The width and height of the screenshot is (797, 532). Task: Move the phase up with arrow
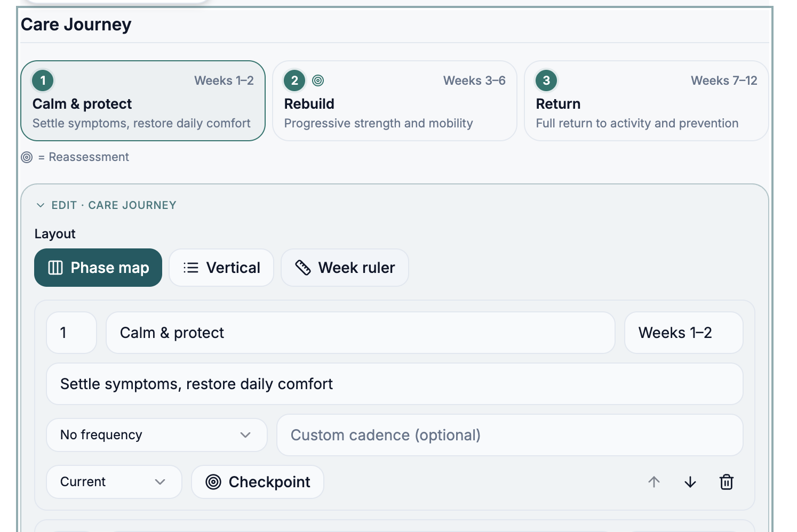click(654, 482)
